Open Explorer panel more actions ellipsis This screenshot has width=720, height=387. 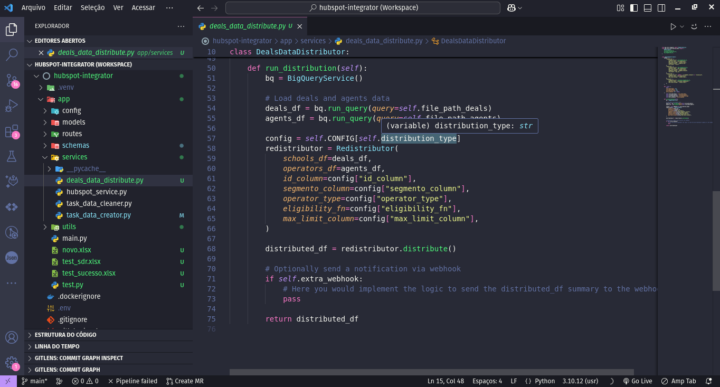181,26
